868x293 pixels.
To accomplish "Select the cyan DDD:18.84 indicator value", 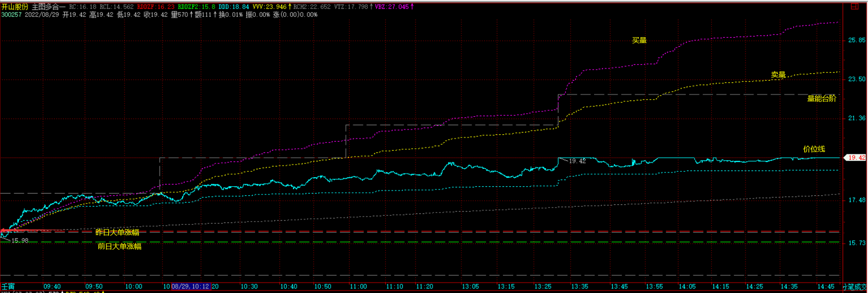I will pyautogui.click(x=234, y=7).
